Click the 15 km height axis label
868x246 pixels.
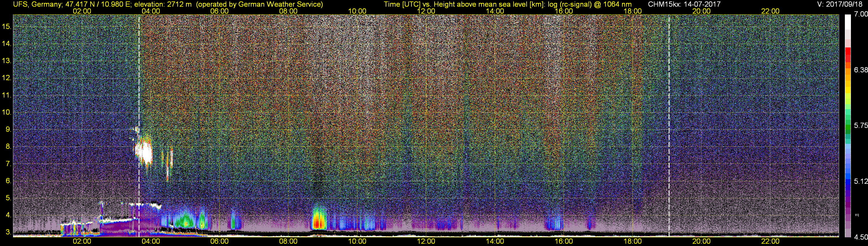point(7,27)
